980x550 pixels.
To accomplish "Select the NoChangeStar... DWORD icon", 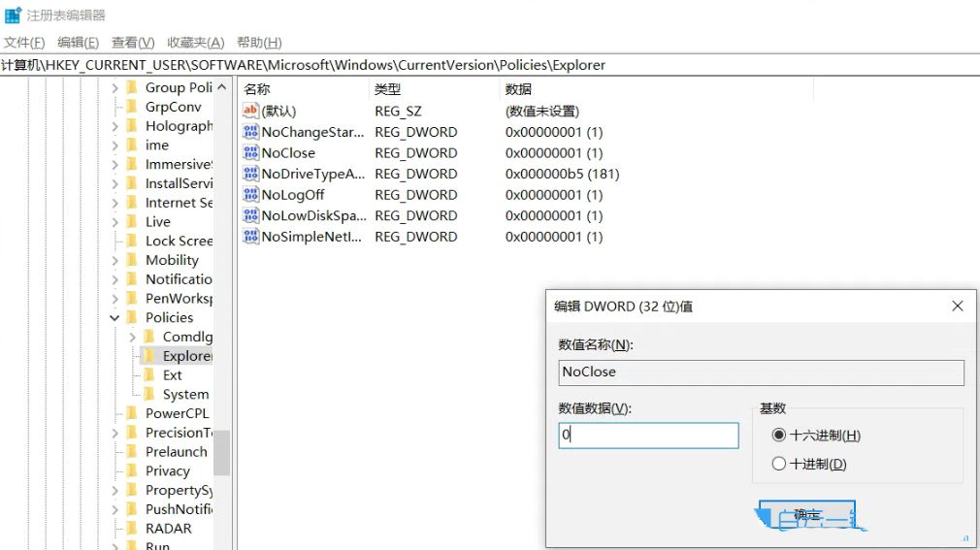I will click(250, 132).
